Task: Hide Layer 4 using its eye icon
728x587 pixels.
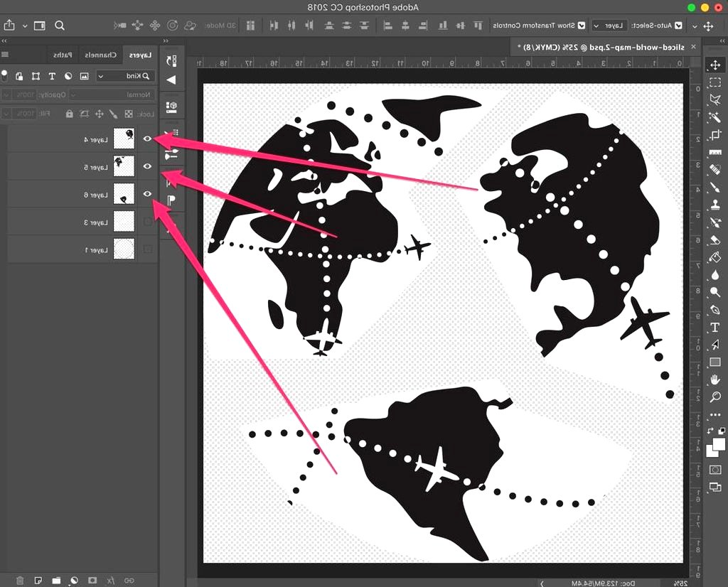Action: [x=147, y=139]
